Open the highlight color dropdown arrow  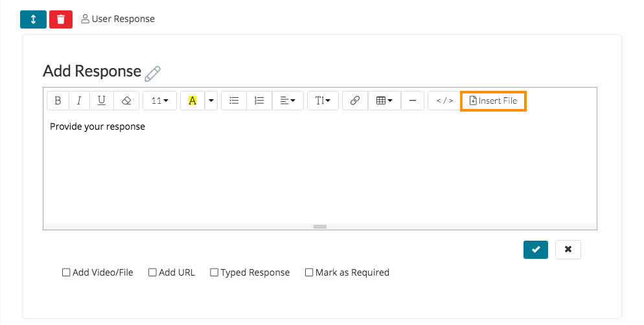coord(211,101)
